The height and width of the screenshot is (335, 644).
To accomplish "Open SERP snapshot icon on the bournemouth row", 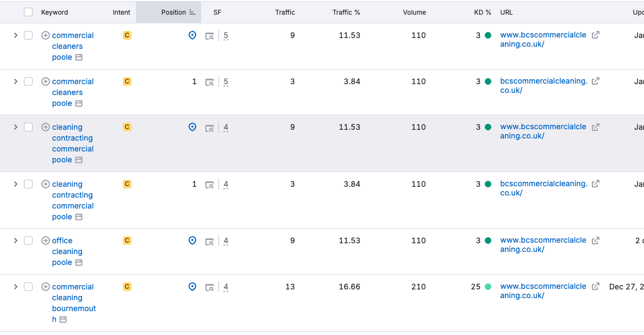I will click(x=210, y=287).
